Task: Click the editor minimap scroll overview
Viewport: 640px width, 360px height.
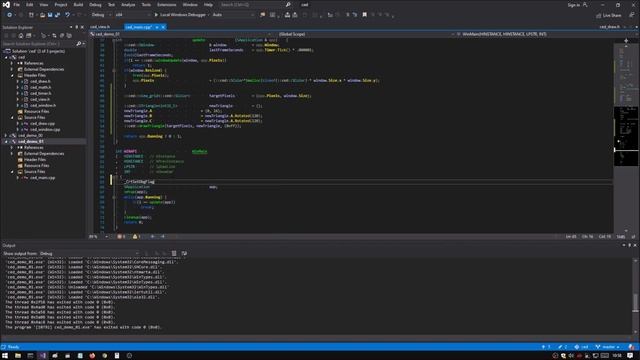Action: point(626,137)
